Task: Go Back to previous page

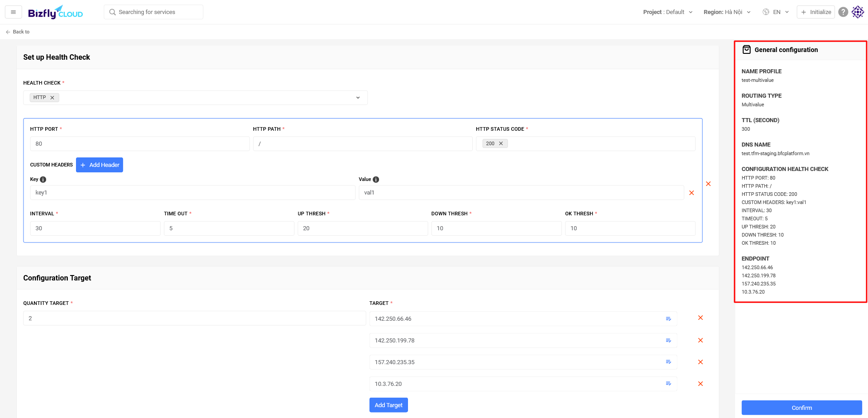Action: coord(18,32)
